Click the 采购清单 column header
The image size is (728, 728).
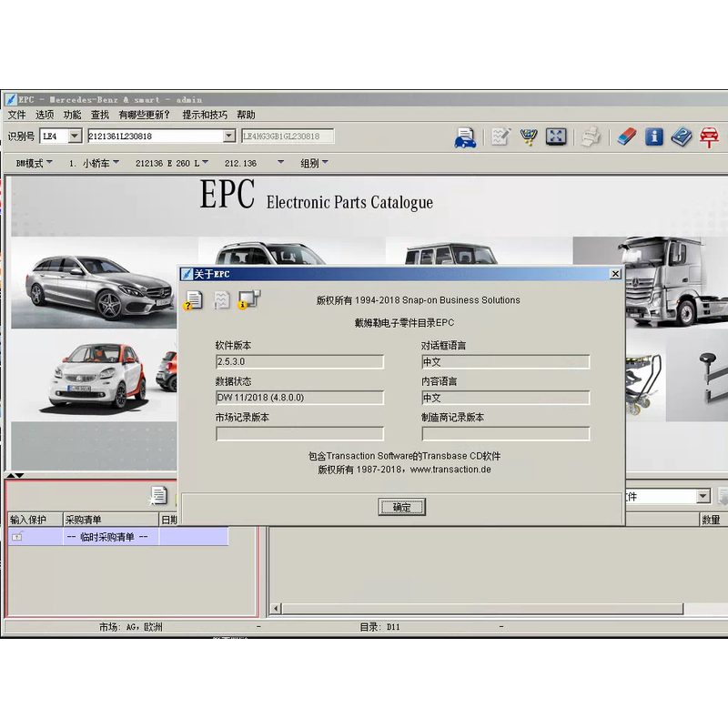(x=110, y=520)
